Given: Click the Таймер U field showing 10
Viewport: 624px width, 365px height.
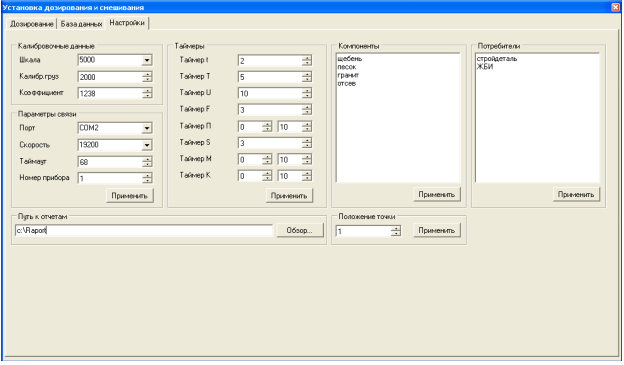Looking at the screenshot, I should tap(270, 93).
